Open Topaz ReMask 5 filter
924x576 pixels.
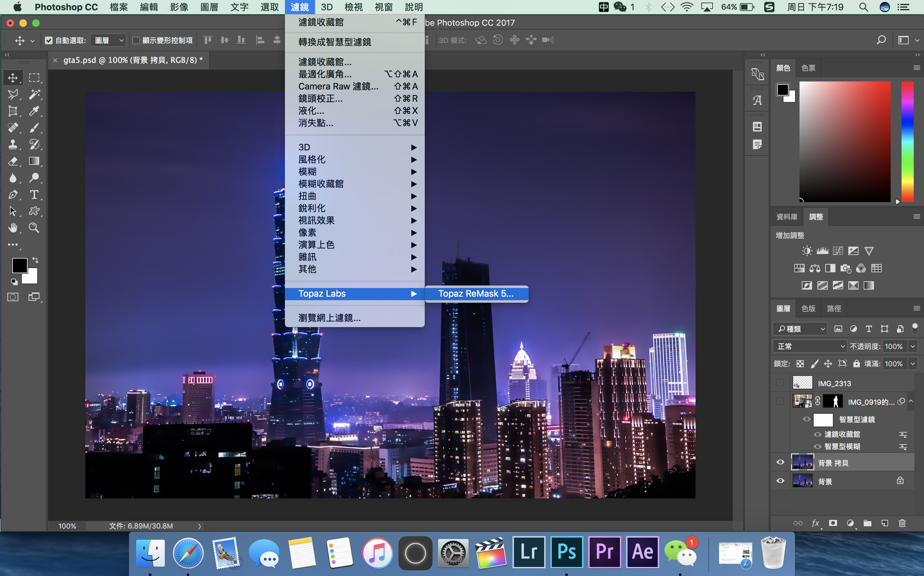tap(476, 294)
